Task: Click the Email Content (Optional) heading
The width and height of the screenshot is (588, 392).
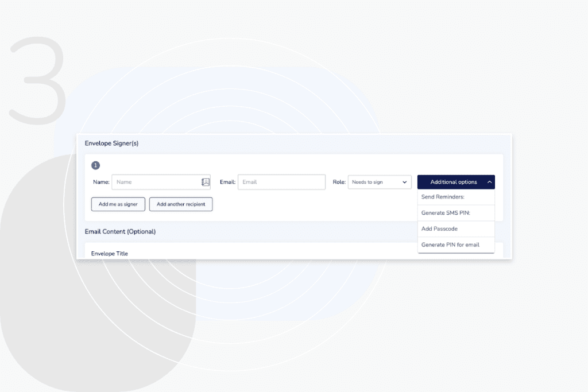Action: pos(120,232)
